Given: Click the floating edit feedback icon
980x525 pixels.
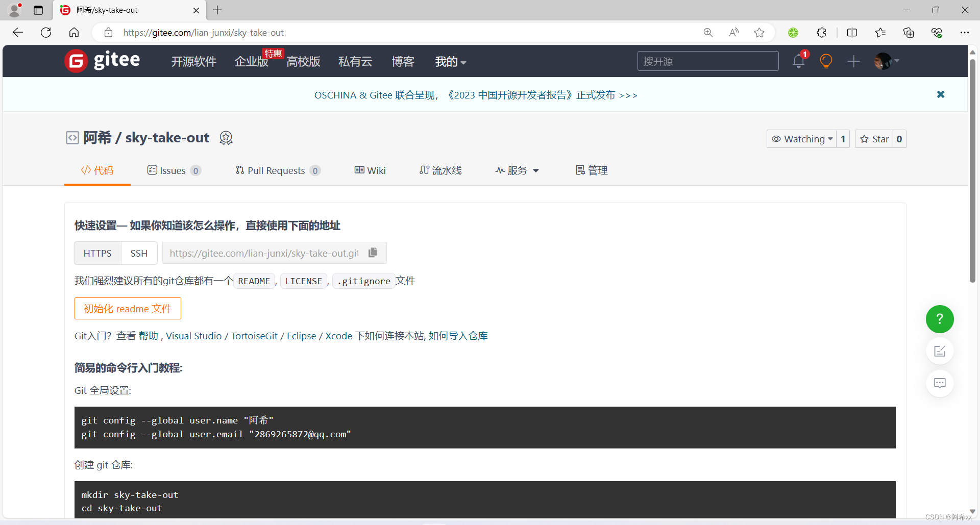Looking at the screenshot, I should pyautogui.click(x=940, y=351).
